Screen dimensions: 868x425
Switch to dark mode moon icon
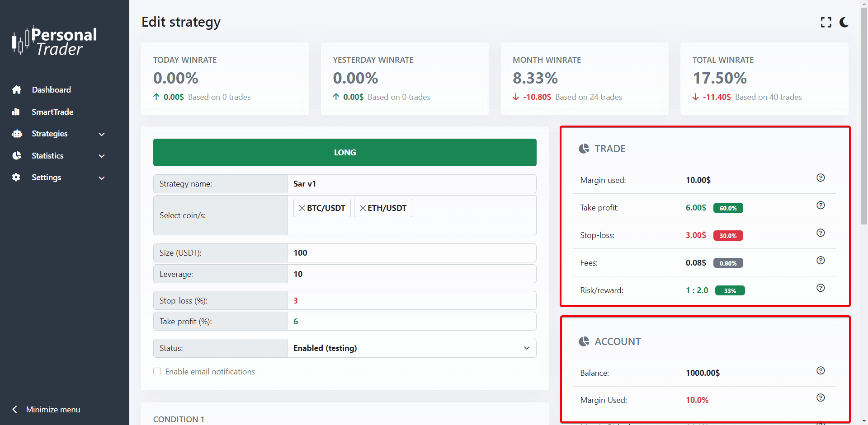(x=844, y=23)
